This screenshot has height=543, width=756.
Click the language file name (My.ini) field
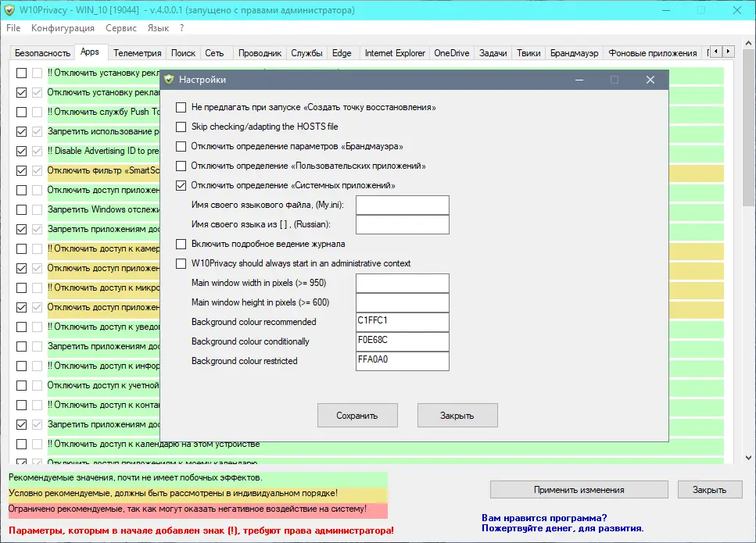pos(403,205)
